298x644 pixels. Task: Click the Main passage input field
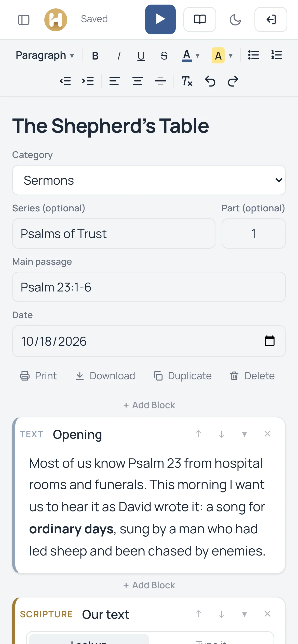(x=149, y=287)
